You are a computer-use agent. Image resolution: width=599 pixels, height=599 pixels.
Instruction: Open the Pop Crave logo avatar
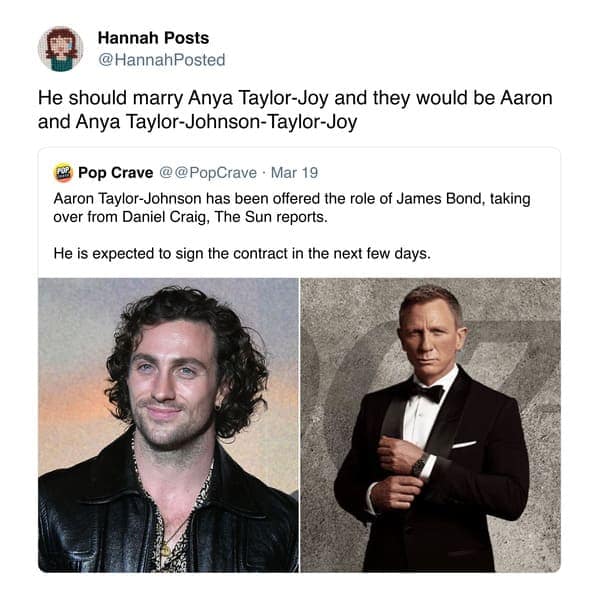[x=63, y=172]
